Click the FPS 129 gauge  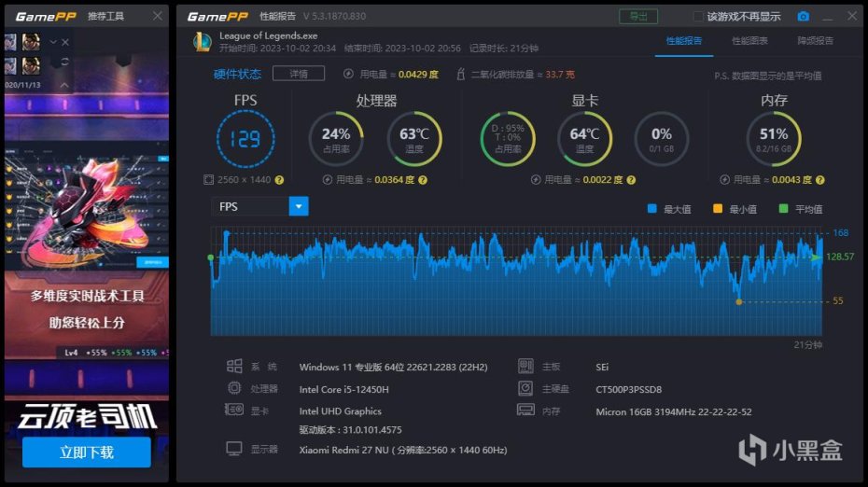click(x=245, y=139)
